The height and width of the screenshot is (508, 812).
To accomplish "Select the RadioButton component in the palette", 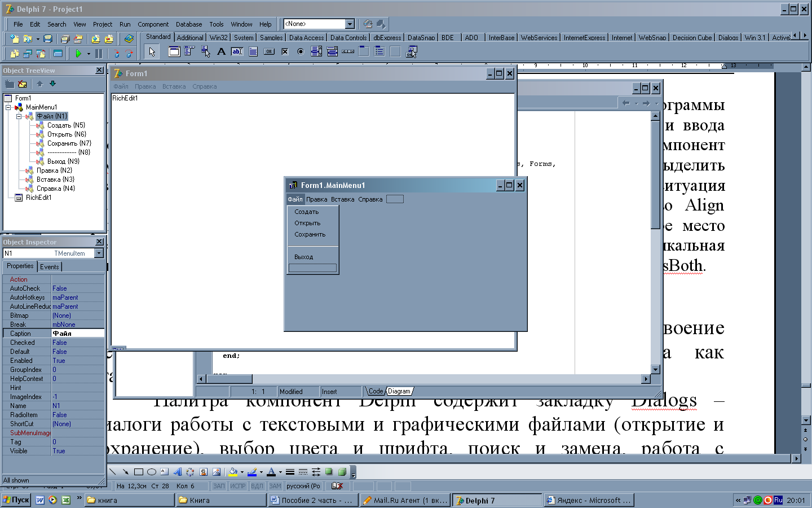I will click(x=301, y=52).
